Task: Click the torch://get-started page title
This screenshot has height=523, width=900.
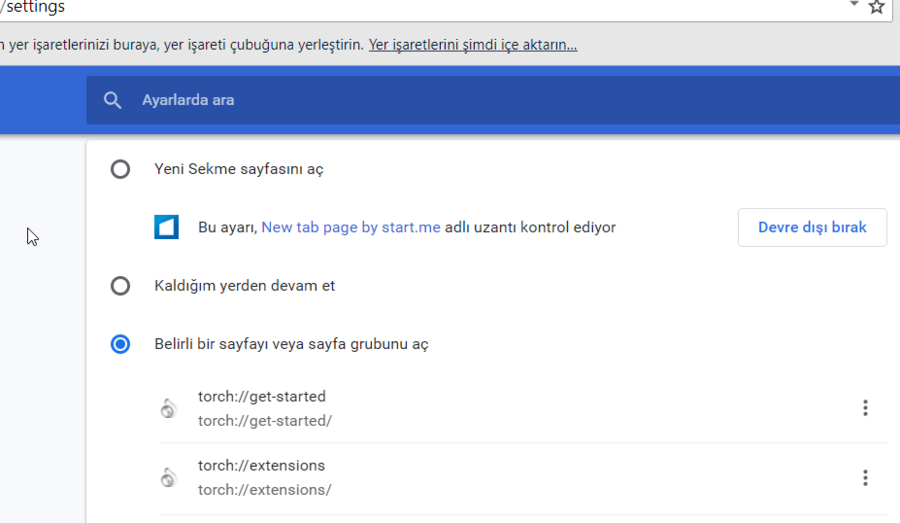Action: [262, 396]
